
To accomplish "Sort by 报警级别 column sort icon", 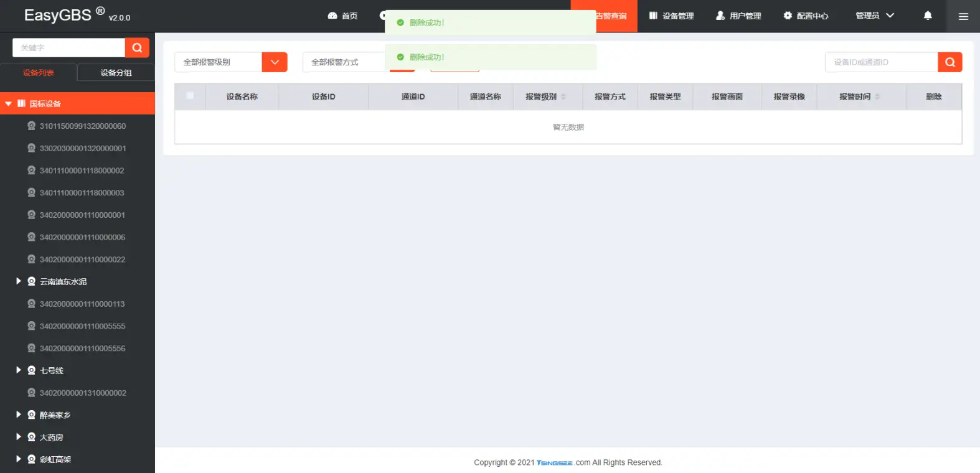I will (x=563, y=96).
